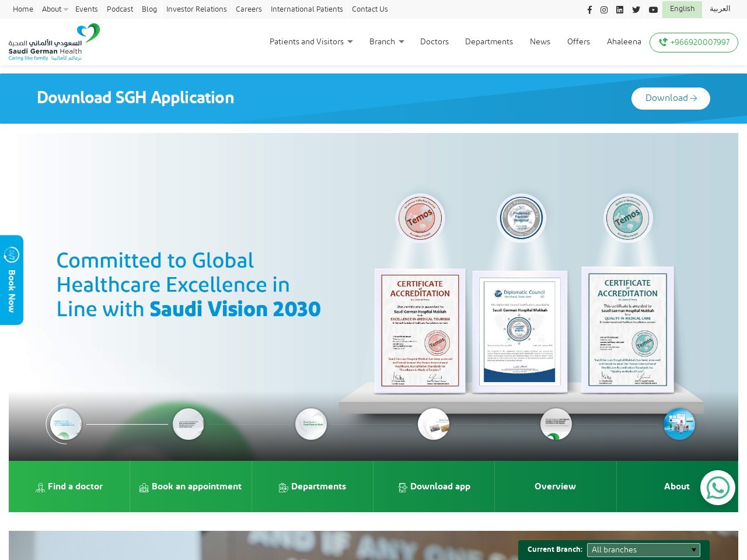Open the Ahaleena nav item

[624, 42]
